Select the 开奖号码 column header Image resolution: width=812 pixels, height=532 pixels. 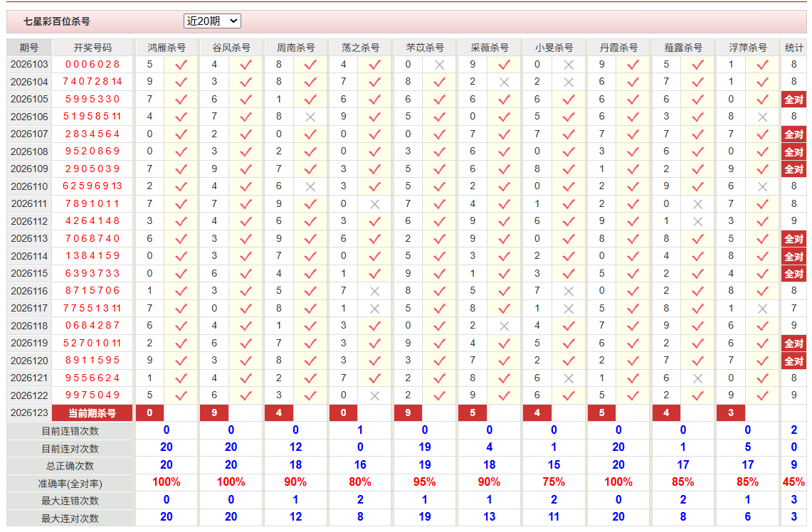coord(93,48)
